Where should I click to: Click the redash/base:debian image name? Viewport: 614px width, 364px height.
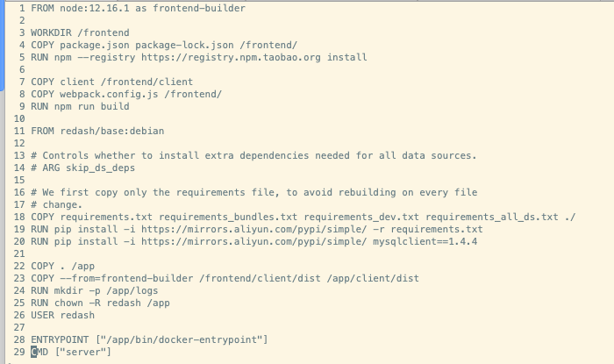click(x=112, y=131)
